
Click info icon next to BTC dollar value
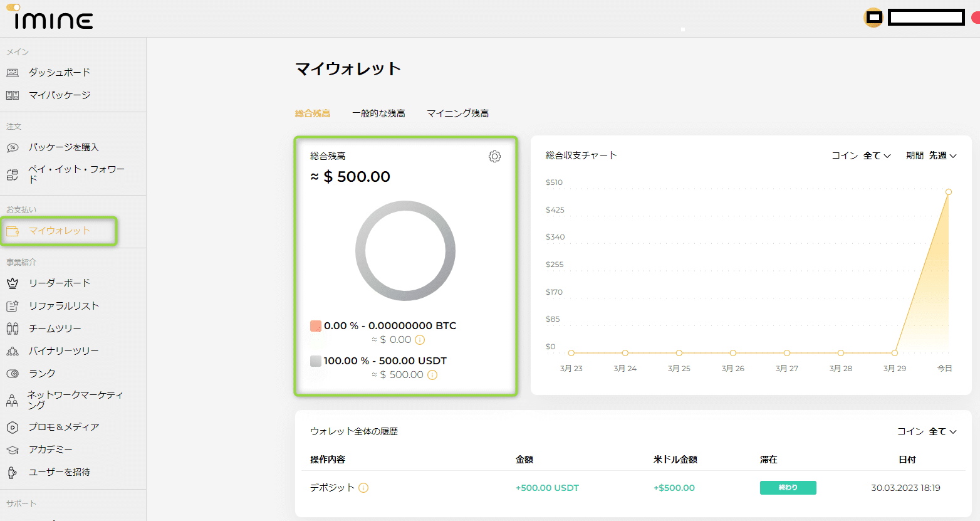point(420,340)
